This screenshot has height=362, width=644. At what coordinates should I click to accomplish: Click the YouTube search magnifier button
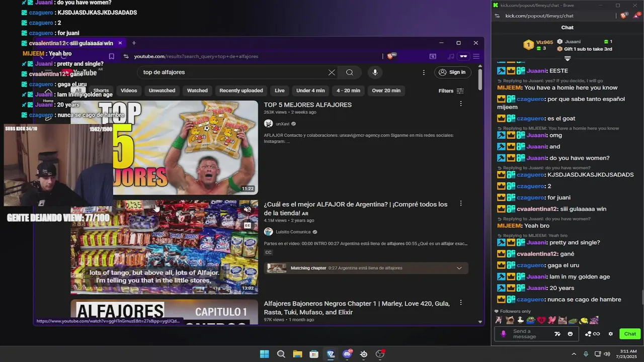349,72
